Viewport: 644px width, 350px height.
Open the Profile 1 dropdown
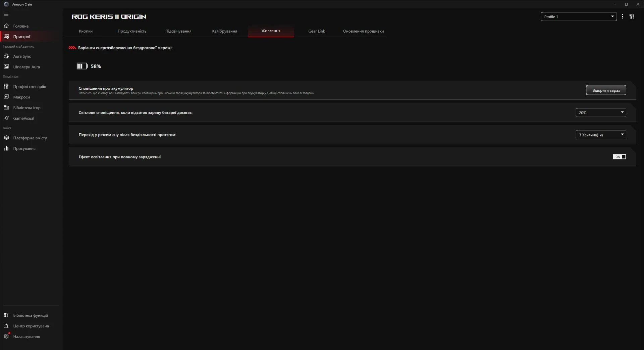579,16
